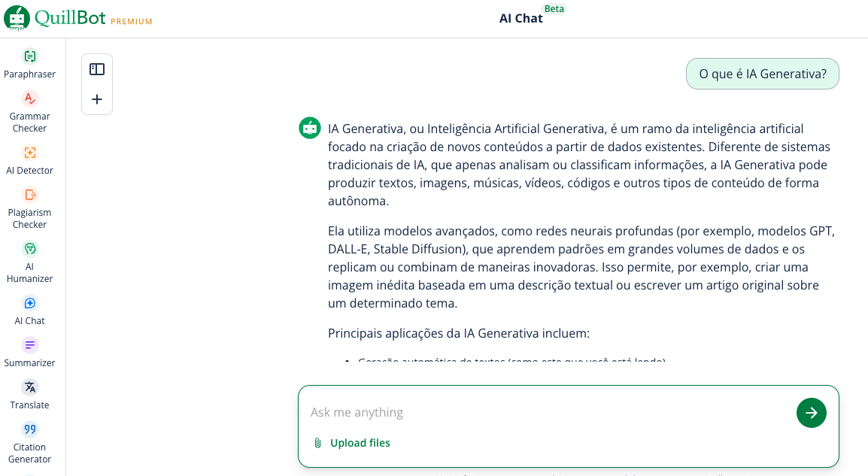Viewport: 868px width, 476px height.
Task: Click the AI Chat page title
Action: point(520,18)
